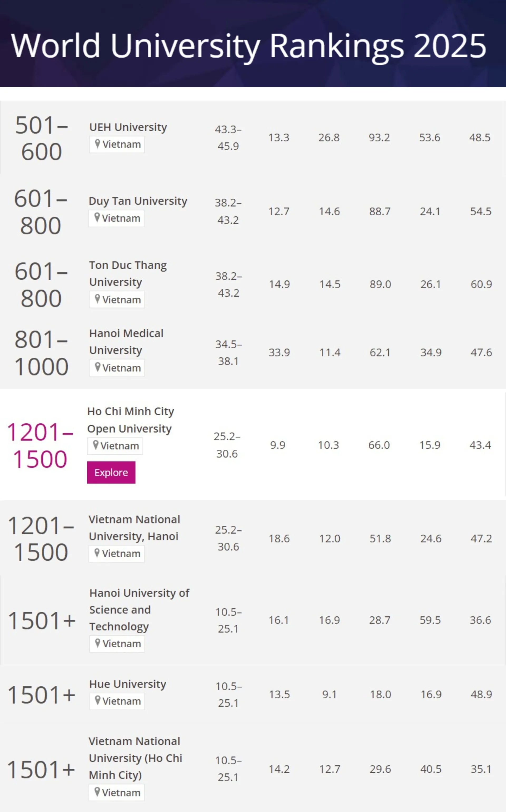Open Ho Chi Minh City Open University link

(131, 420)
